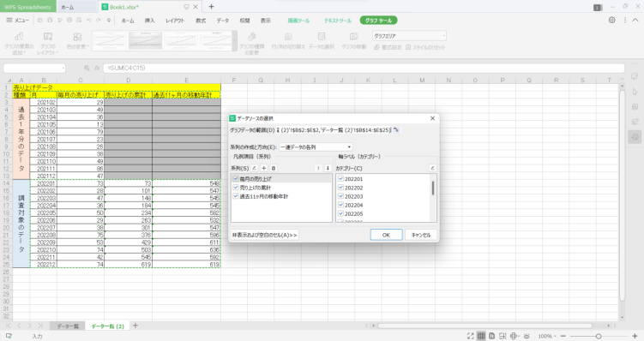Click the chart data range picker icon
The width and height of the screenshot is (644, 341).
coord(396,130)
